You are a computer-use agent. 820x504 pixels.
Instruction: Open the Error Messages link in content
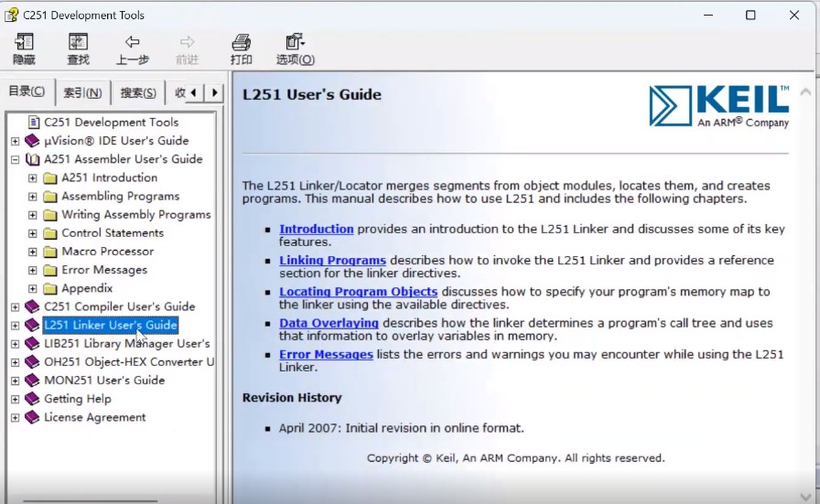[x=326, y=355]
